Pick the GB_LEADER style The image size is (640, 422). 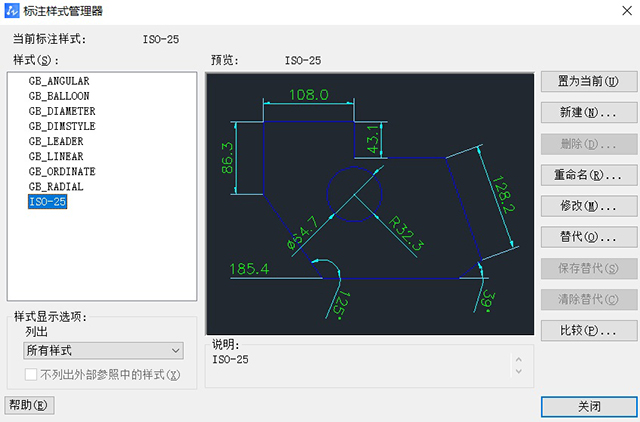(56, 141)
